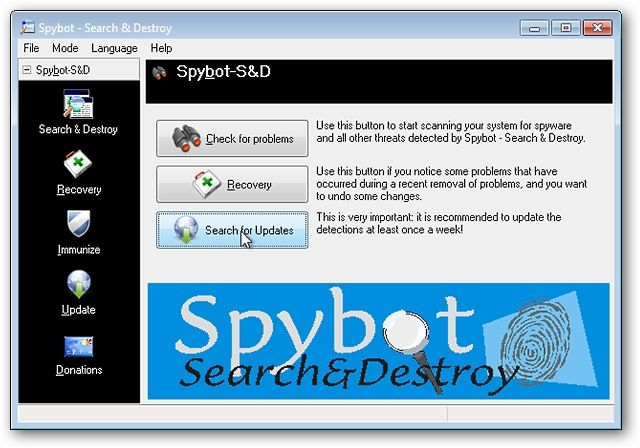Click the Recovery button in main panel
Image resolution: width=640 pixels, height=448 pixels.
(x=232, y=184)
